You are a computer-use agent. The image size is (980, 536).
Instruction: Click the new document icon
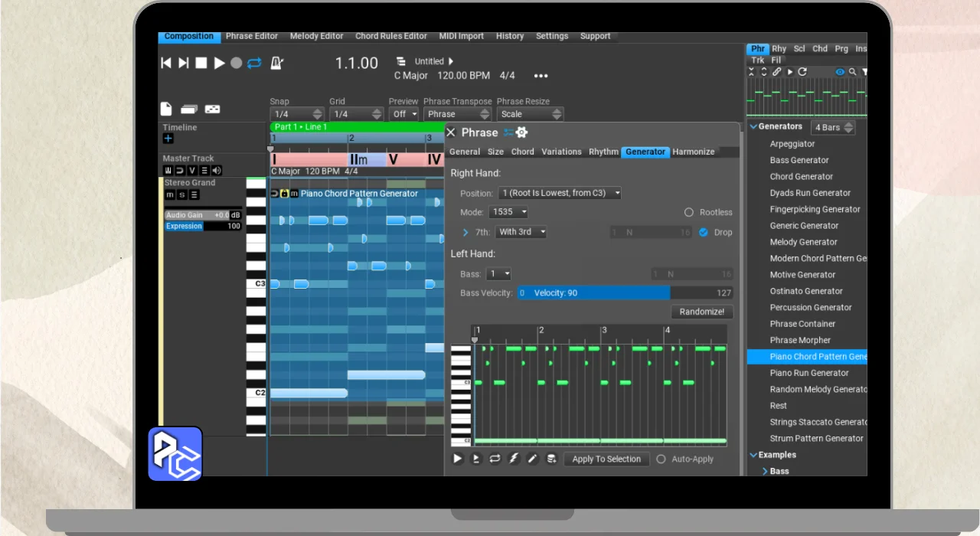pyautogui.click(x=166, y=109)
